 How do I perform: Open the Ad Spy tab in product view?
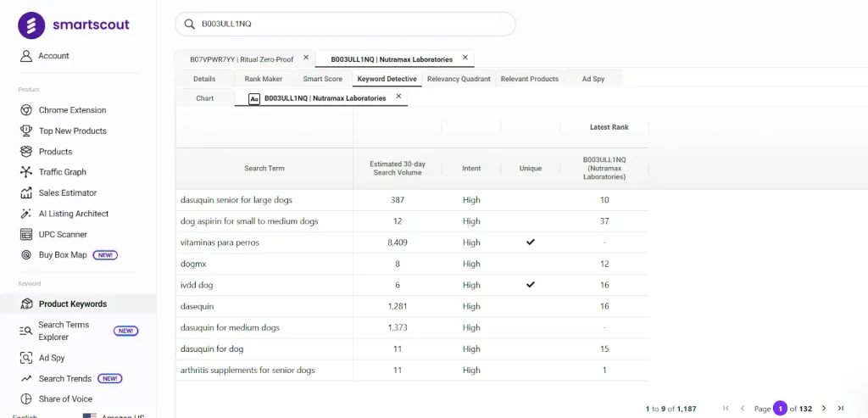pyautogui.click(x=593, y=79)
